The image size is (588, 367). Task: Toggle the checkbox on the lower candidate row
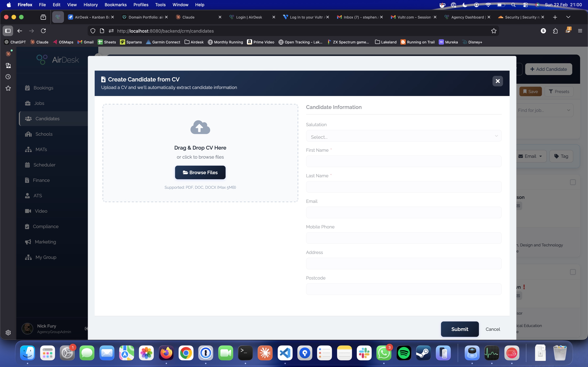point(573,272)
